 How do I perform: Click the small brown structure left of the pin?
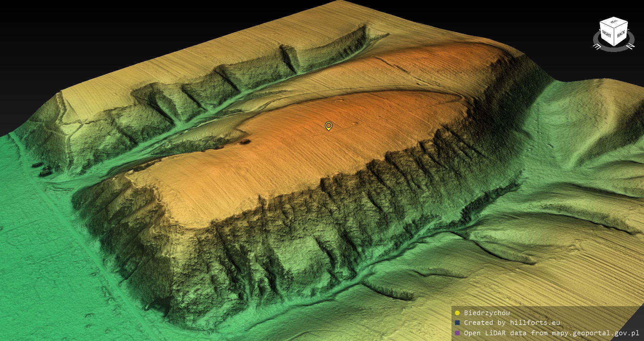[245, 141]
